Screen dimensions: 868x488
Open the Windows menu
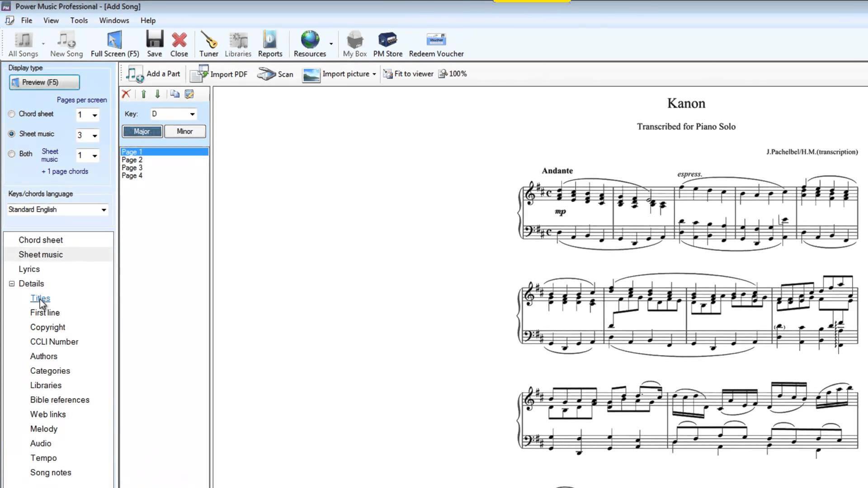tap(114, 20)
